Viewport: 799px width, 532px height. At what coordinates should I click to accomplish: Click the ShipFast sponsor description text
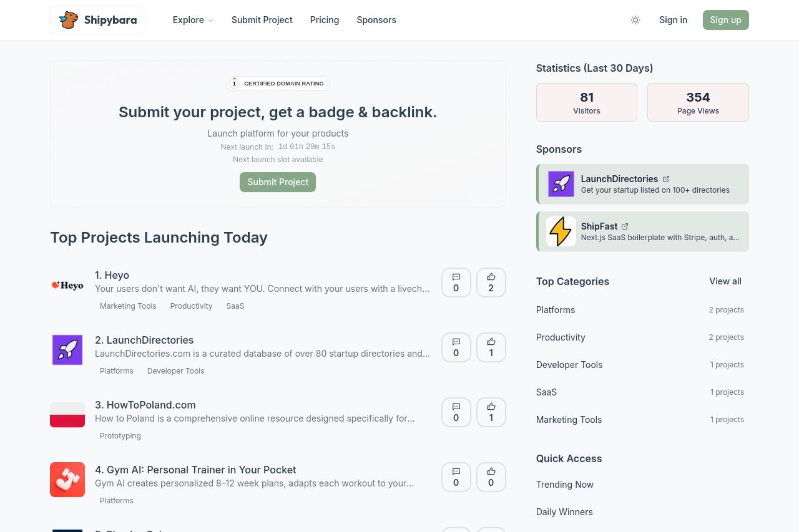(x=660, y=238)
